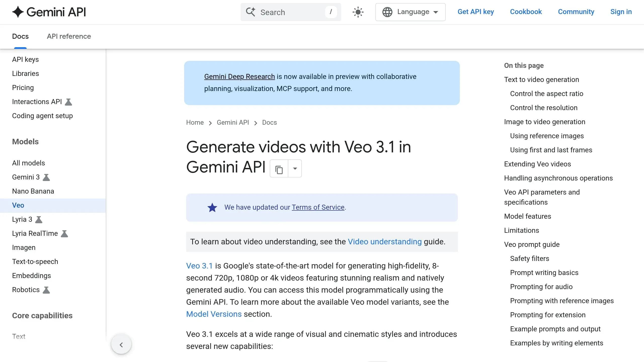The image size is (644, 362).
Task: Jump to Prompt writing basics
Action: pos(544,273)
